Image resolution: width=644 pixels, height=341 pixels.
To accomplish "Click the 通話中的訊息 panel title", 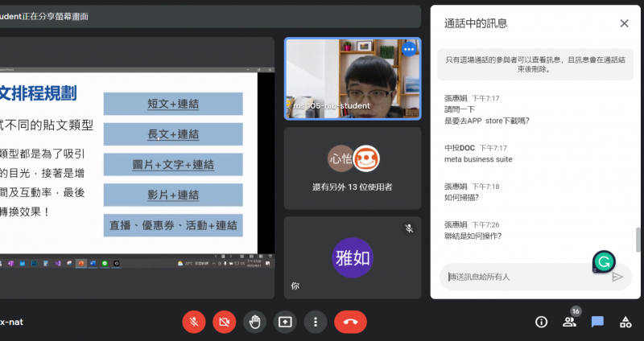I will [x=476, y=23].
